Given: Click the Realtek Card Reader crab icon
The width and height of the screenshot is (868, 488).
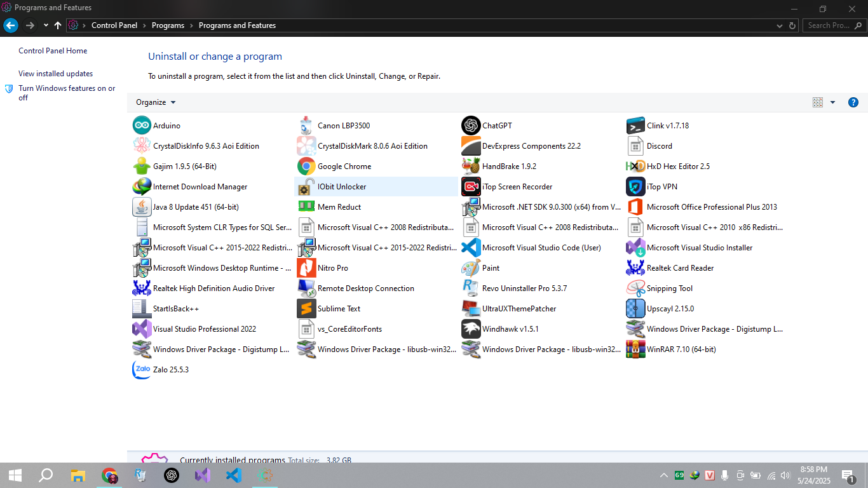Looking at the screenshot, I should (x=635, y=268).
